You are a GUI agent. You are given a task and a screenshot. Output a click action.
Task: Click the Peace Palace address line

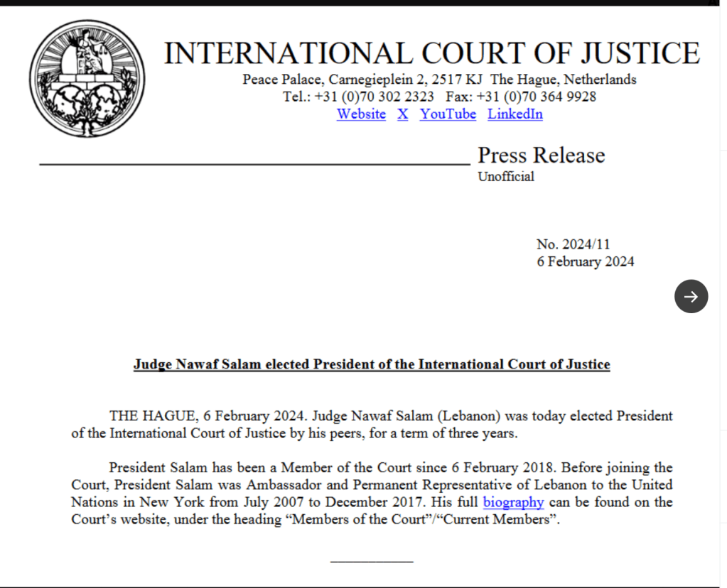click(x=438, y=80)
